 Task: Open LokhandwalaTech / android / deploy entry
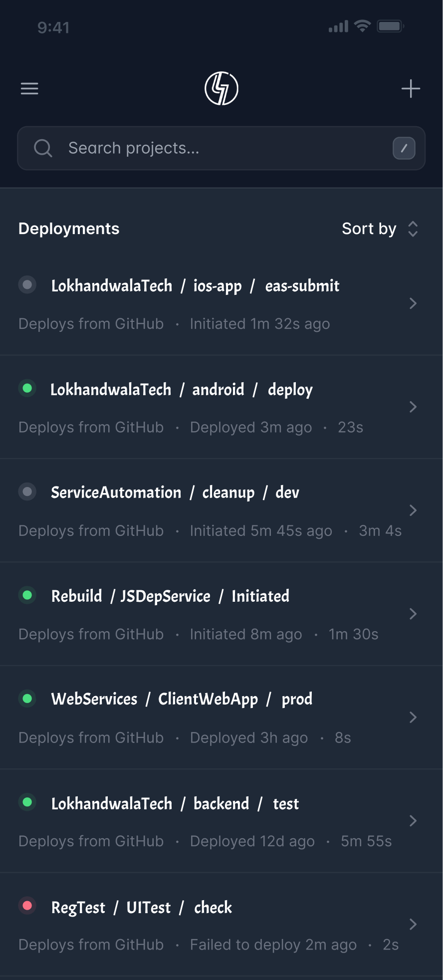(182, 390)
